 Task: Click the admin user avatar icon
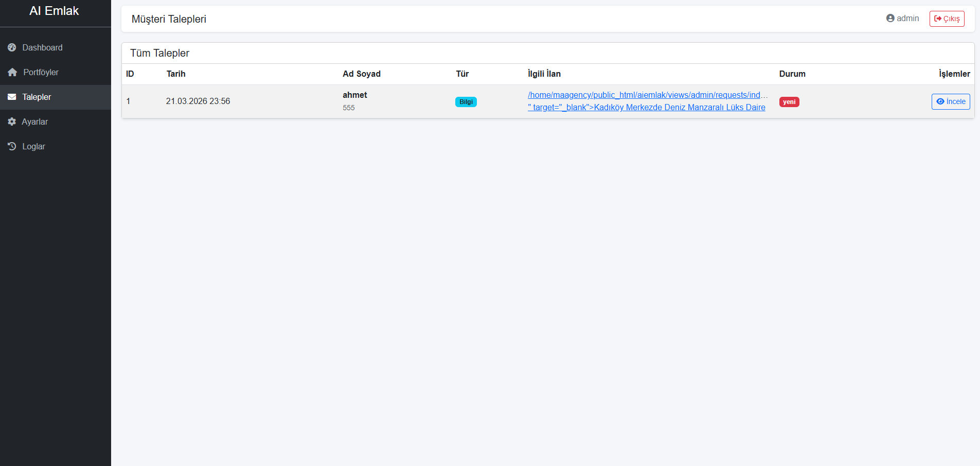tap(890, 18)
